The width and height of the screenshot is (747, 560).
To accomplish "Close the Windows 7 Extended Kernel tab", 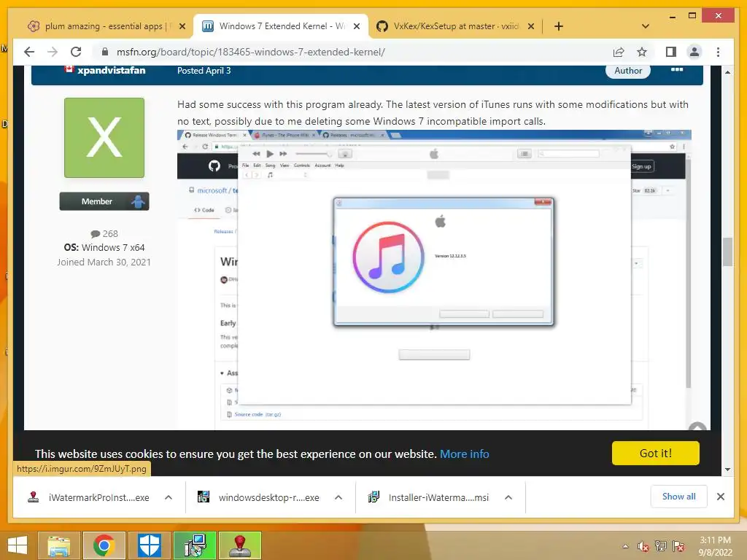I will pyautogui.click(x=356, y=26).
